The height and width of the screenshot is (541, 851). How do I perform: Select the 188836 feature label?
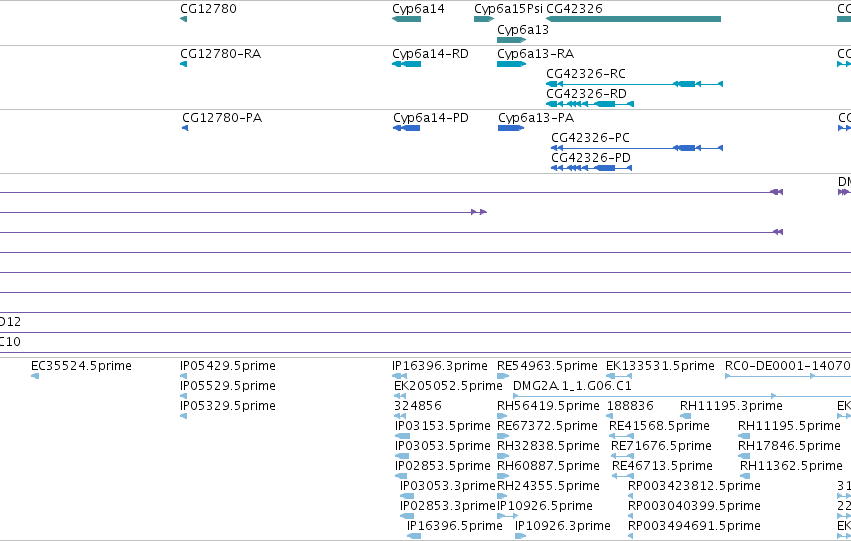click(x=630, y=406)
